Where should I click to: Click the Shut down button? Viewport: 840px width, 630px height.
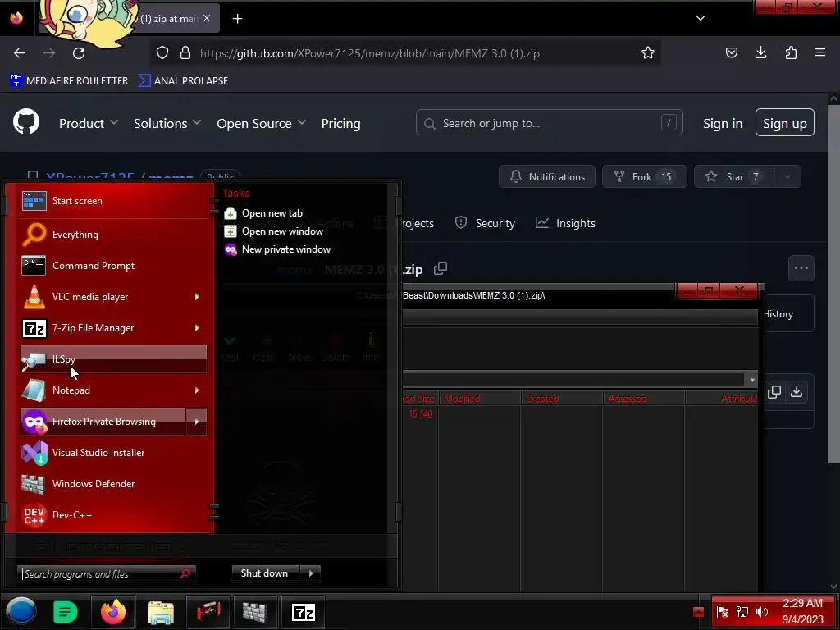[x=266, y=573]
